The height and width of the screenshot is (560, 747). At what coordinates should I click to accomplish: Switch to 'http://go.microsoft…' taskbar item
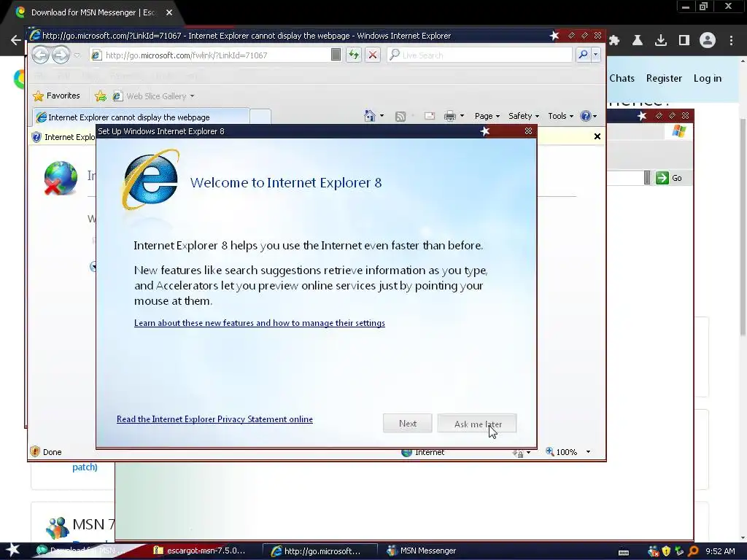(x=320, y=551)
